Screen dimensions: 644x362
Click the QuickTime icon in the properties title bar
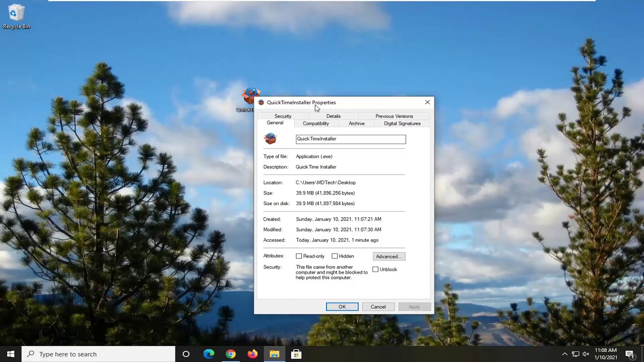[x=261, y=103]
